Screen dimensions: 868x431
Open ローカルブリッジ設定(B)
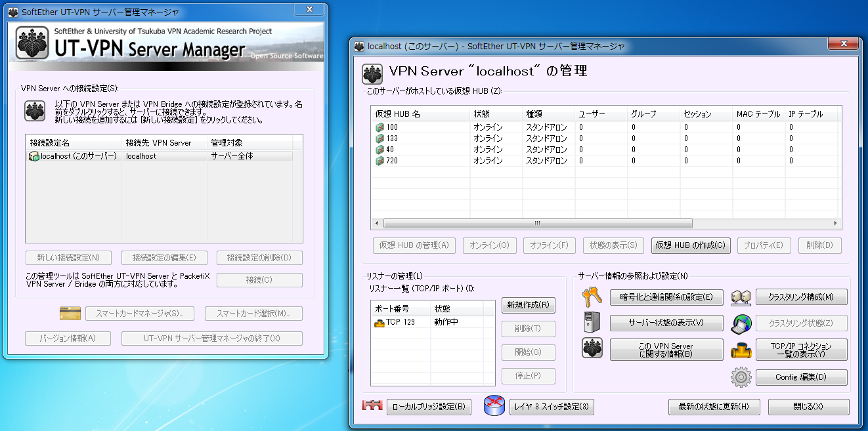pos(429,407)
